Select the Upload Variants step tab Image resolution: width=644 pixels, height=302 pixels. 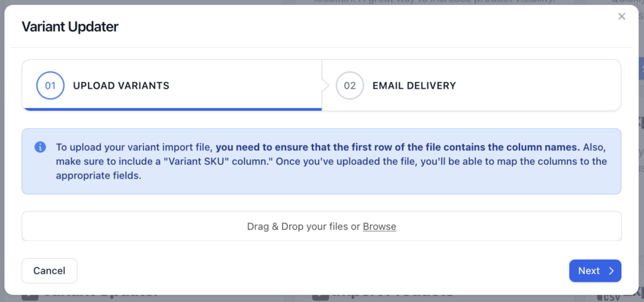pyautogui.click(x=121, y=86)
